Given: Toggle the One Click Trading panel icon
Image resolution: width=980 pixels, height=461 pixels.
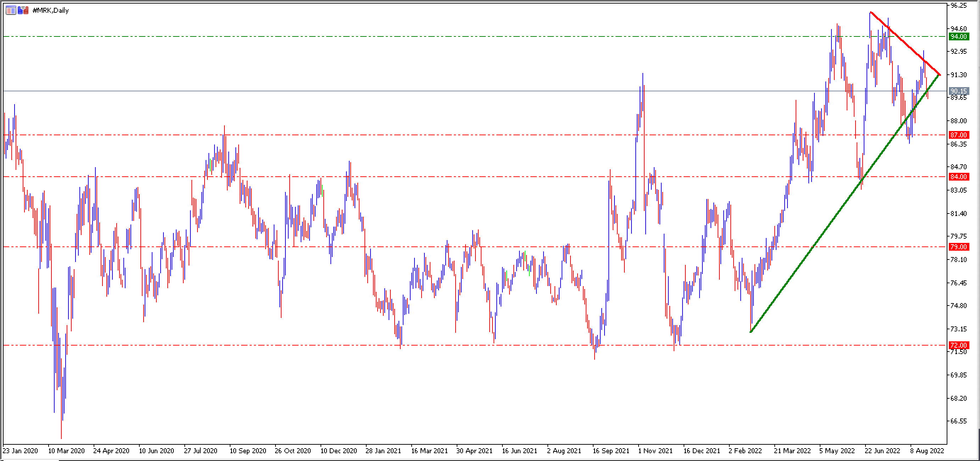Looking at the screenshot, I should click(23, 10).
